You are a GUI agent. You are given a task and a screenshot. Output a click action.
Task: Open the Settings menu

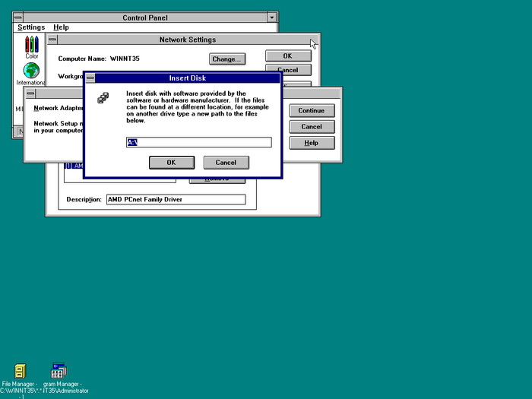(31, 27)
